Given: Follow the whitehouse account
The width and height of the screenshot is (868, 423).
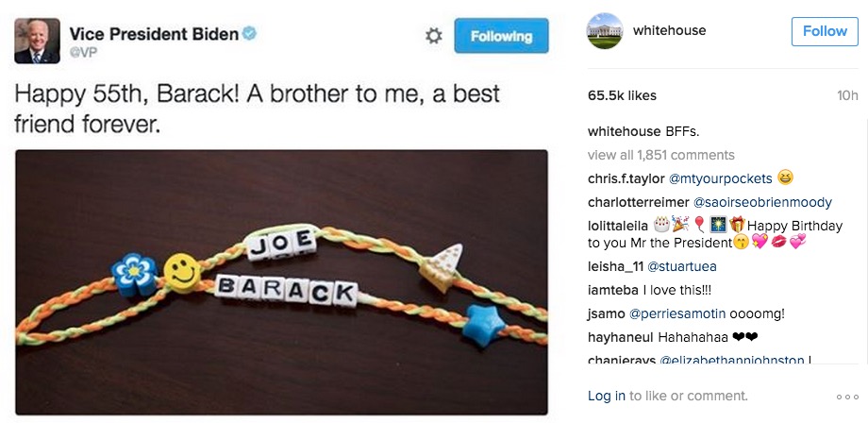Looking at the screenshot, I should [x=825, y=31].
